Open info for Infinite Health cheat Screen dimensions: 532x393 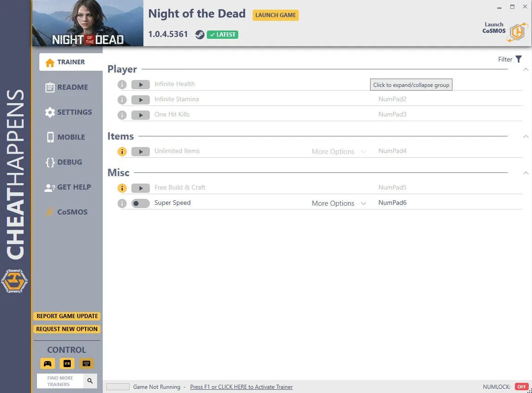[x=122, y=85]
